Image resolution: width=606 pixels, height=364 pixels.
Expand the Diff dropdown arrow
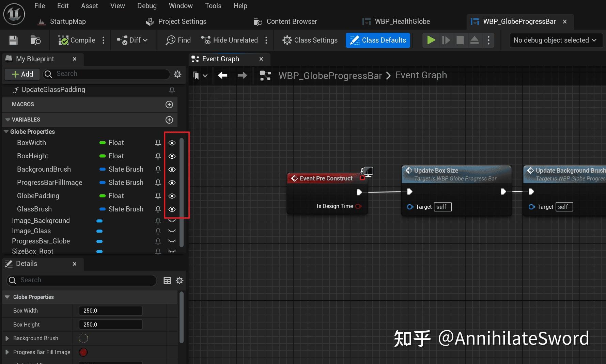[x=144, y=40]
